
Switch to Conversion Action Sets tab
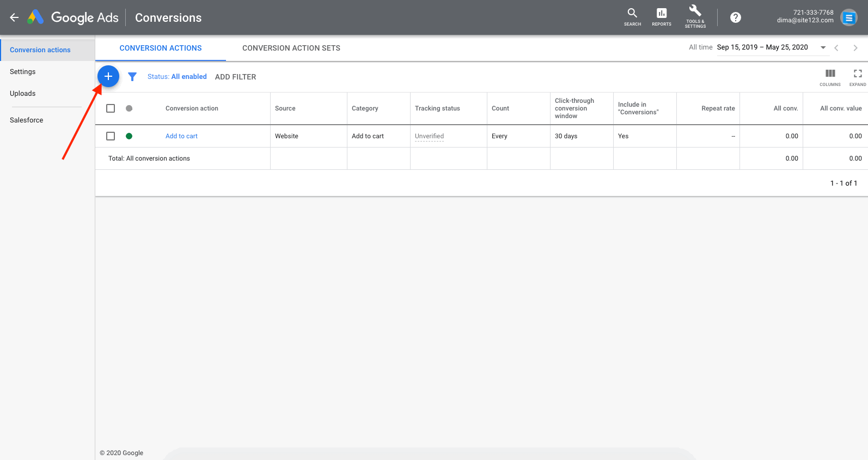pos(291,48)
